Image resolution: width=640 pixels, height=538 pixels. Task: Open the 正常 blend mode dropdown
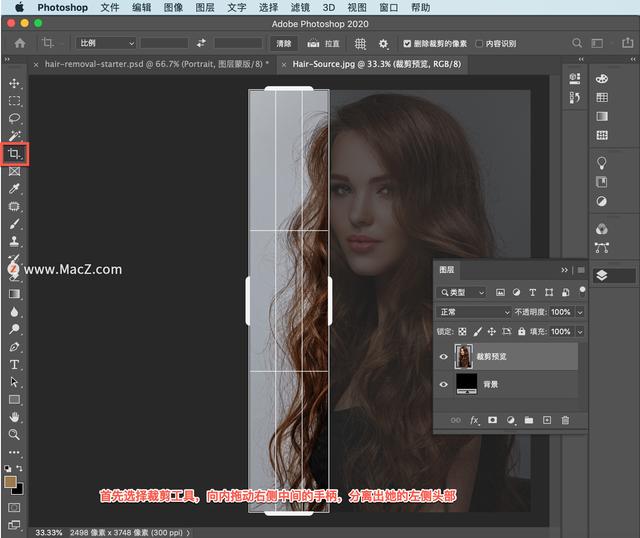[x=474, y=312]
